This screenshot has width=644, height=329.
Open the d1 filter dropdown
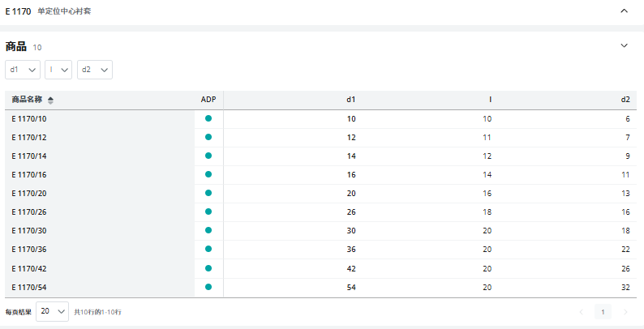[23, 70]
